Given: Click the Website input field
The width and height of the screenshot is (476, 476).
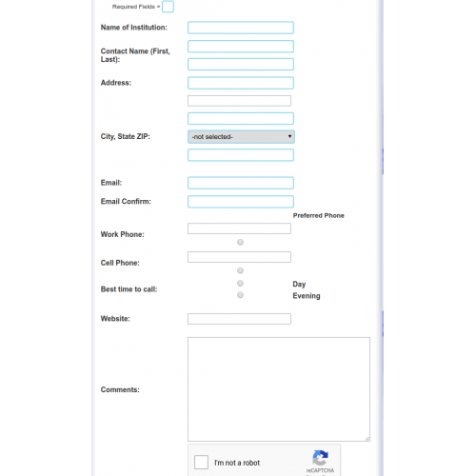Looking at the screenshot, I should point(239,319).
